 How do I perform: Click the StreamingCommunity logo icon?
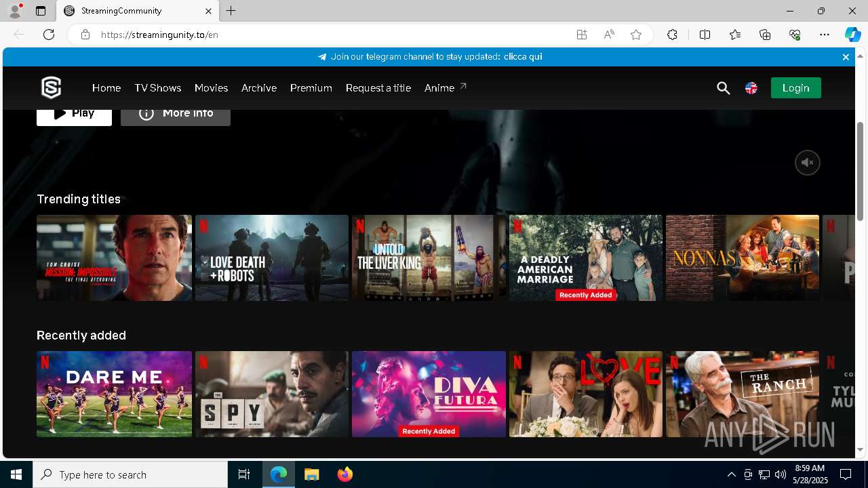click(52, 87)
